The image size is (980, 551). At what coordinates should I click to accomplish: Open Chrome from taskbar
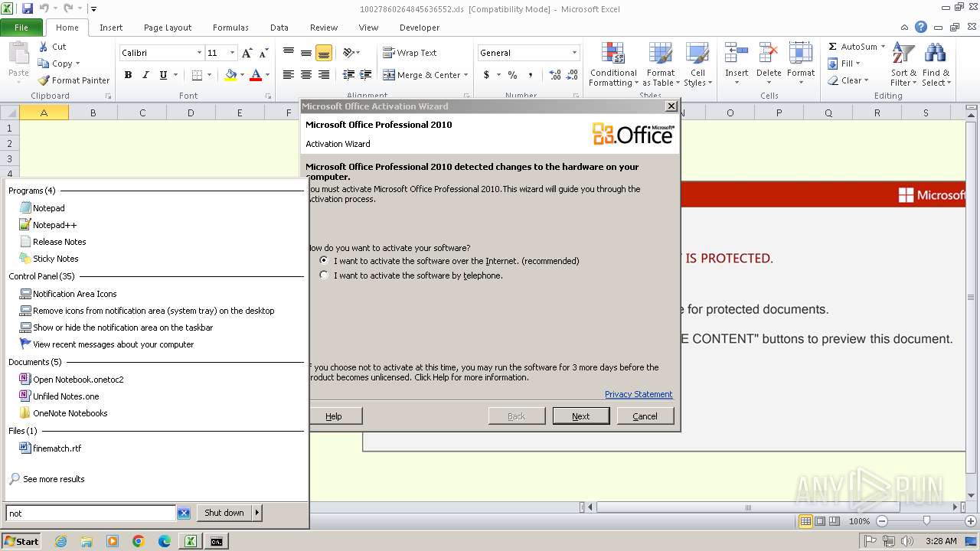tap(139, 541)
